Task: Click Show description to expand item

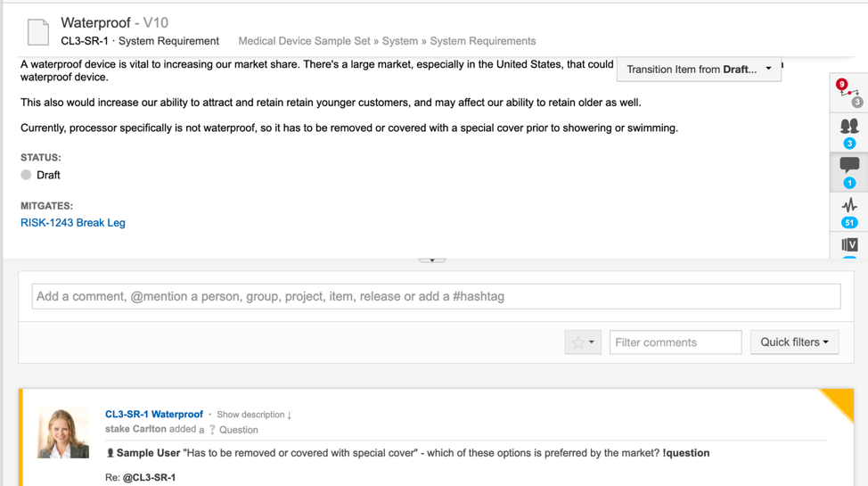Action: tap(254, 415)
